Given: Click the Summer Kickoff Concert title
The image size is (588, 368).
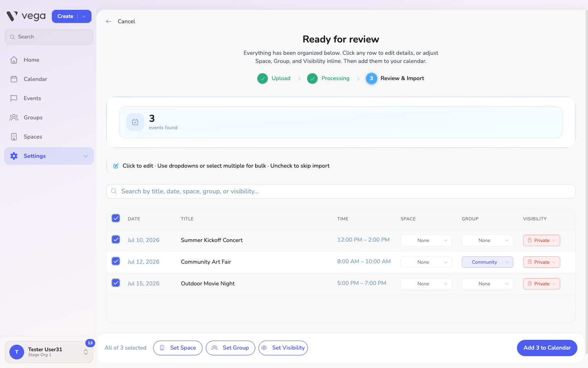Looking at the screenshot, I should click(x=212, y=240).
